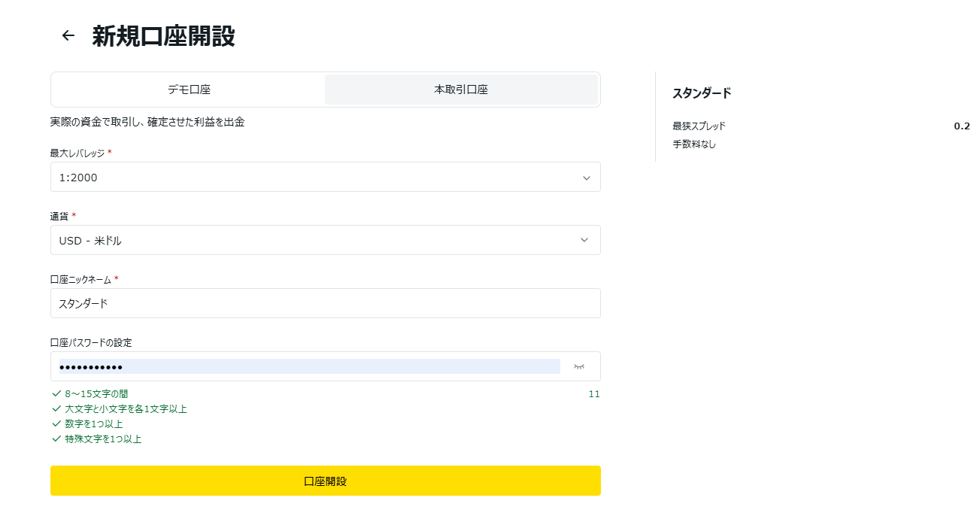980x510 pixels.
Task: Click the checkmark beside 特殊文字を1つ以上
Action: (x=56, y=439)
